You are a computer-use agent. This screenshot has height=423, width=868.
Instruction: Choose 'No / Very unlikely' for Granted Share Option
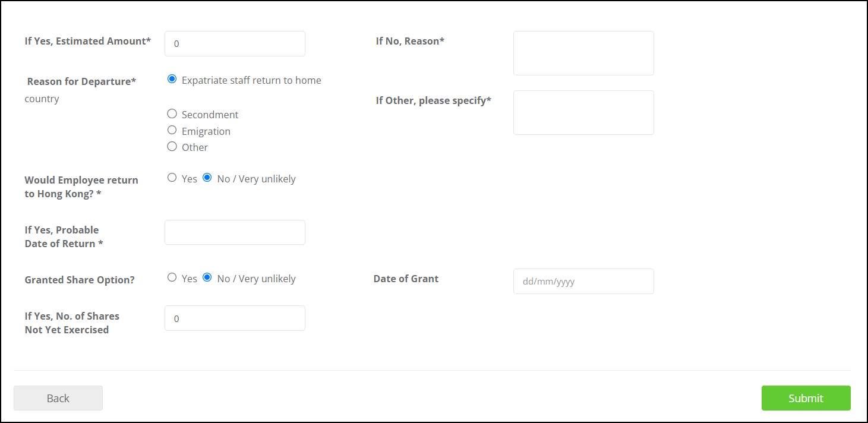pyautogui.click(x=207, y=277)
